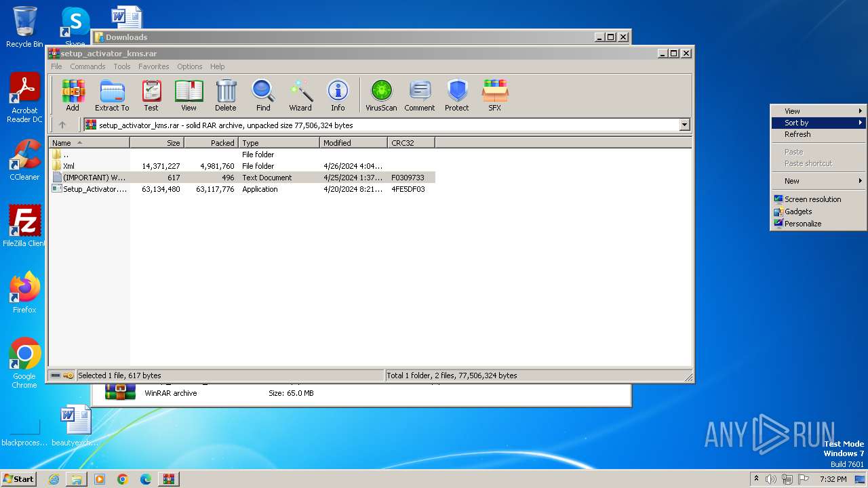The height and width of the screenshot is (488, 868).
Task: Open Windows Media Player from taskbar
Action: (x=100, y=479)
